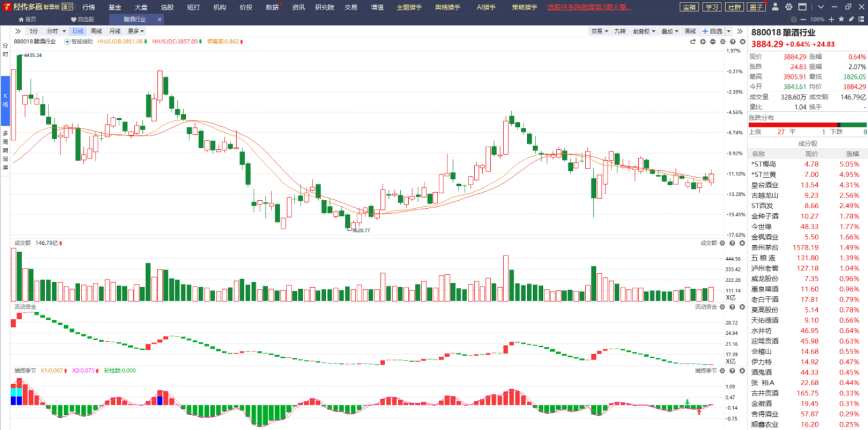The width and height of the screenshot is (868, 430).
Task: Sort list by 现价 column header
Action: pyautogui.click(x=811, y=153)
